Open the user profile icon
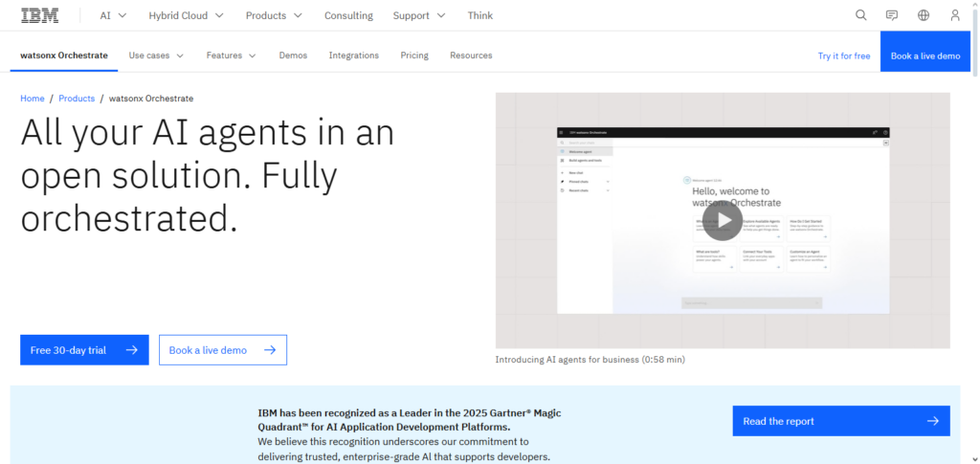 (x=954, y=15)
